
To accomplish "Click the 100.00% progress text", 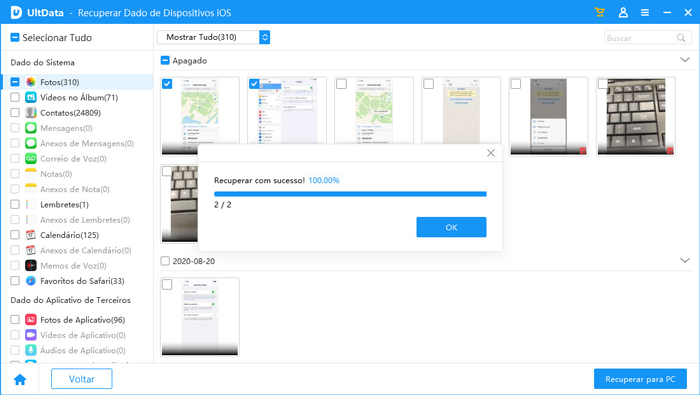I will pyautogui.click(x=324, y=180).
